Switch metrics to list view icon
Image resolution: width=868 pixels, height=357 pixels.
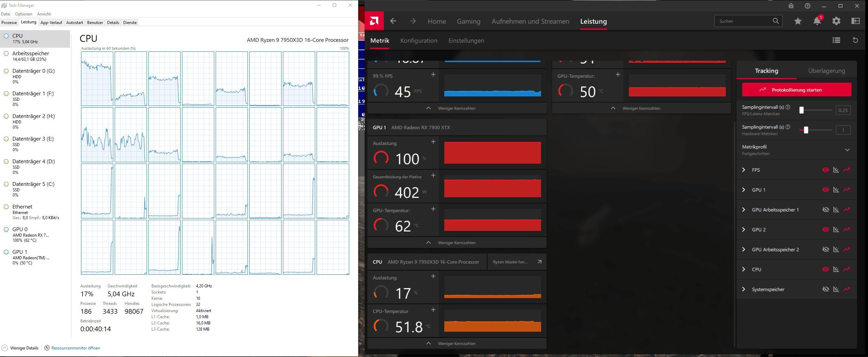point(836,40)
